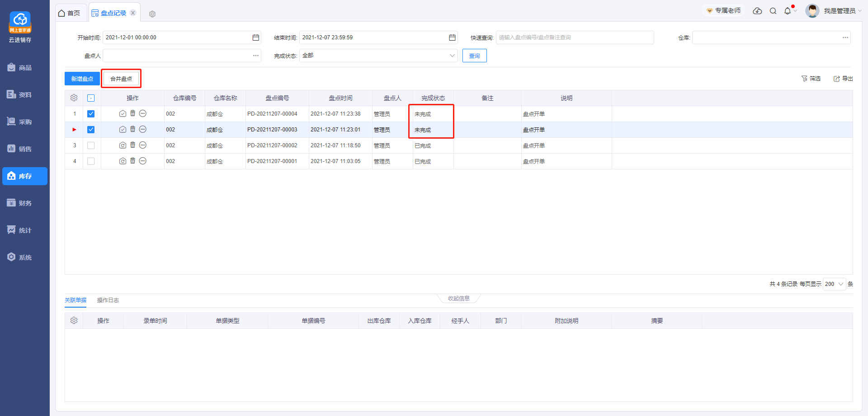Change records per page dropdown 200

pyautogui.click(x=834, y=284)
